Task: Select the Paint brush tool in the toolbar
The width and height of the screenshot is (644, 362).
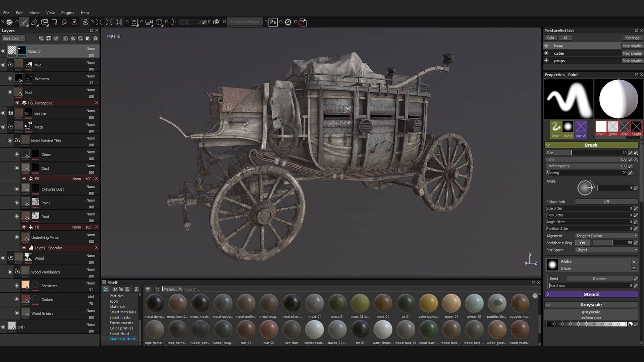Action: point(24,22)
